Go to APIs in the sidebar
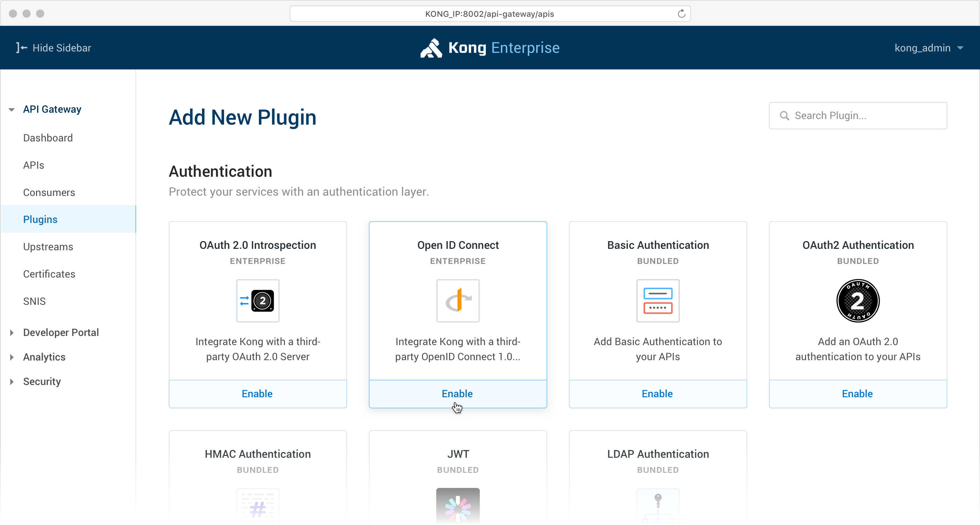 click(x=34, y=165)
